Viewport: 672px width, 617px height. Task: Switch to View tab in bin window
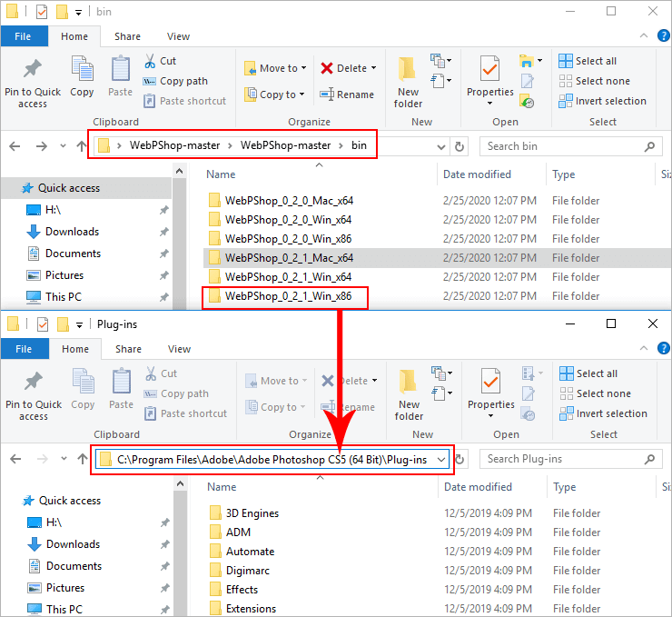[x=178, y=36]
